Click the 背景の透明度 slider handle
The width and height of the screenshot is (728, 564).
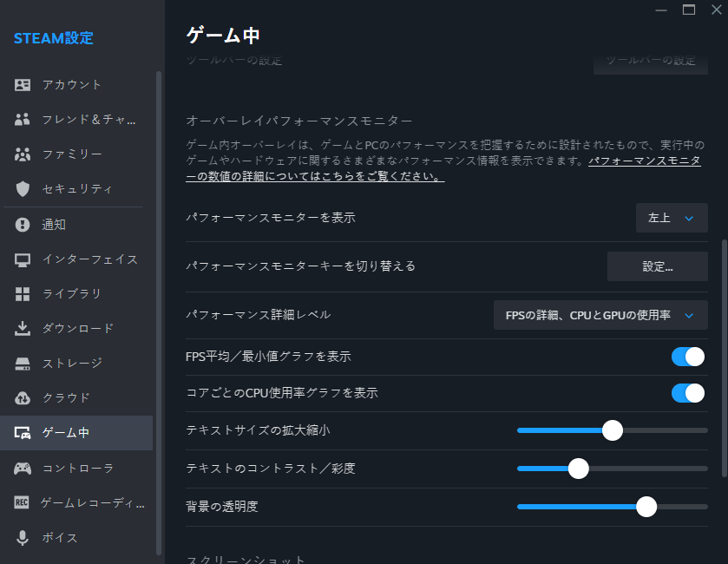pos(646,507)
